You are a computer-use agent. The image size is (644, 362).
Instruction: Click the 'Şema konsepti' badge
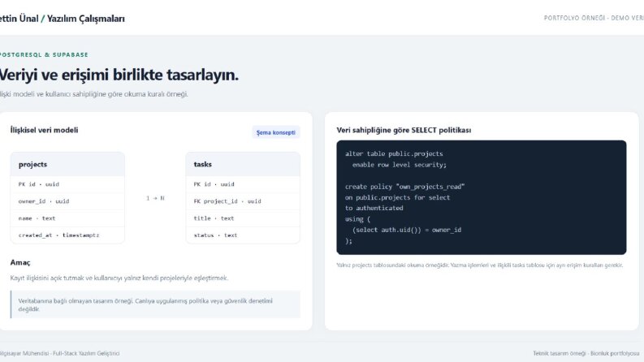(275, 132)
